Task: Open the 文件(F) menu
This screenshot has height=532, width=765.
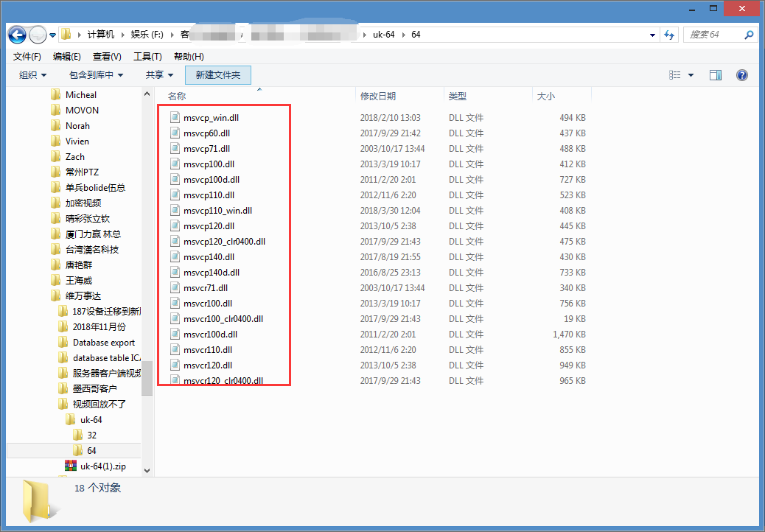Action: pos(27,57)
